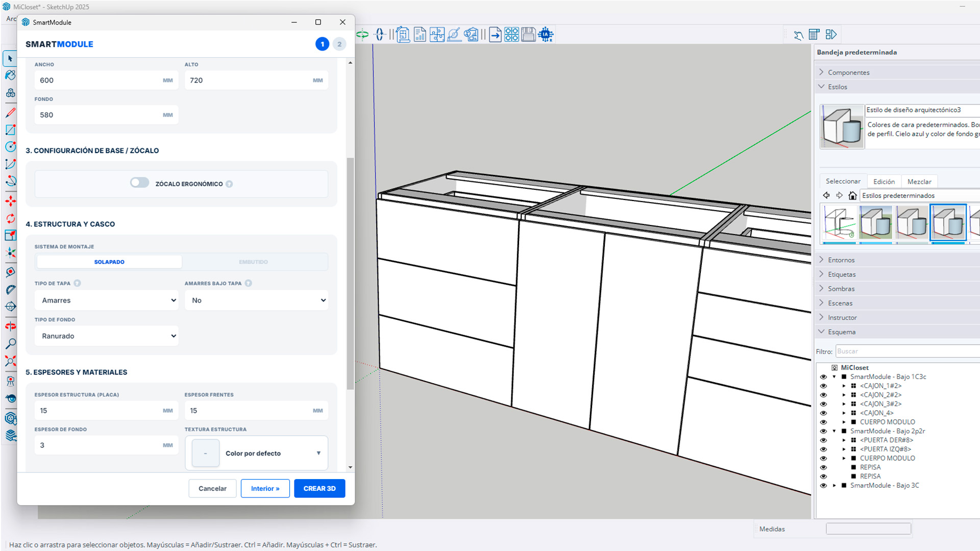Click the Ancho input field

click(107, 80)
